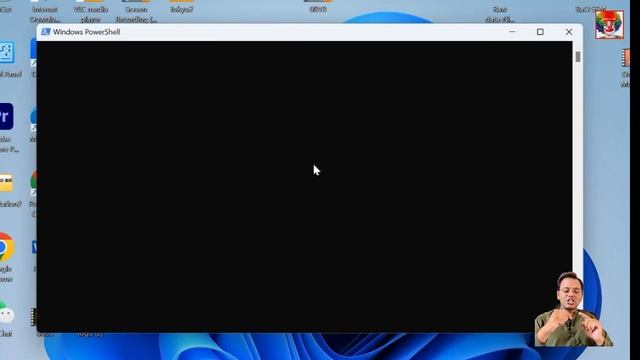Image resolution: width=640 pixels, height=360 pixels.
Task: Select the Control Panel desktop icon
Action: 7,52
